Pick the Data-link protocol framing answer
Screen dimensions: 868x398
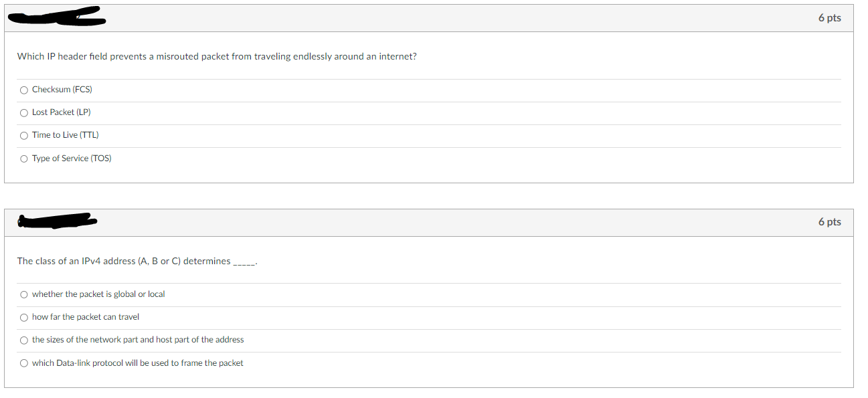coord(24,363)
